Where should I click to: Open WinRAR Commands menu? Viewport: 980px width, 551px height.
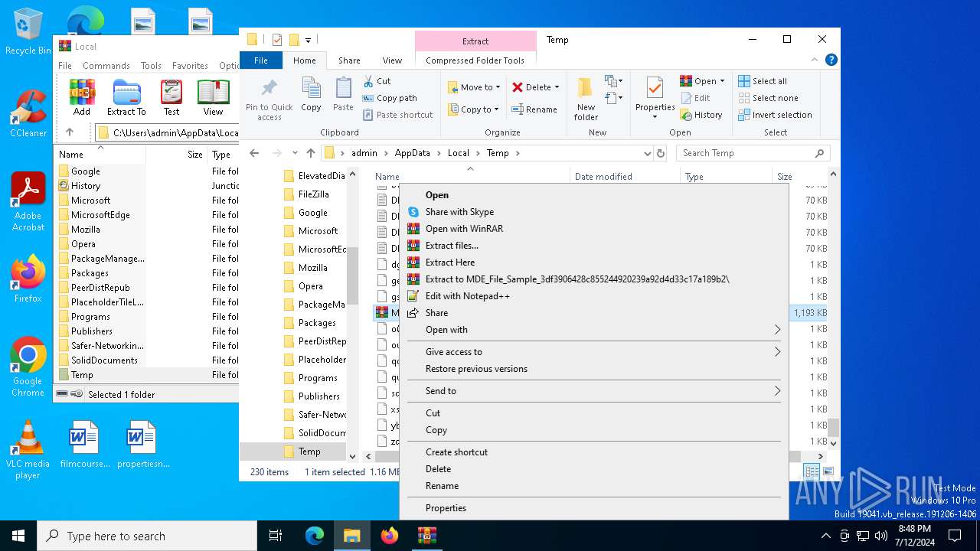pos(106,66)
